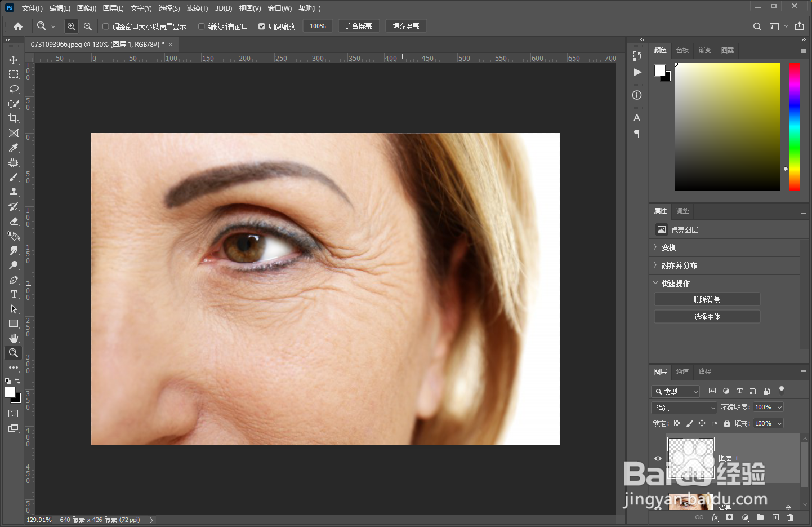Hide 图层 1 with its eye icon
The height and width of the screenshot is (527, 812).
point(658,458)
